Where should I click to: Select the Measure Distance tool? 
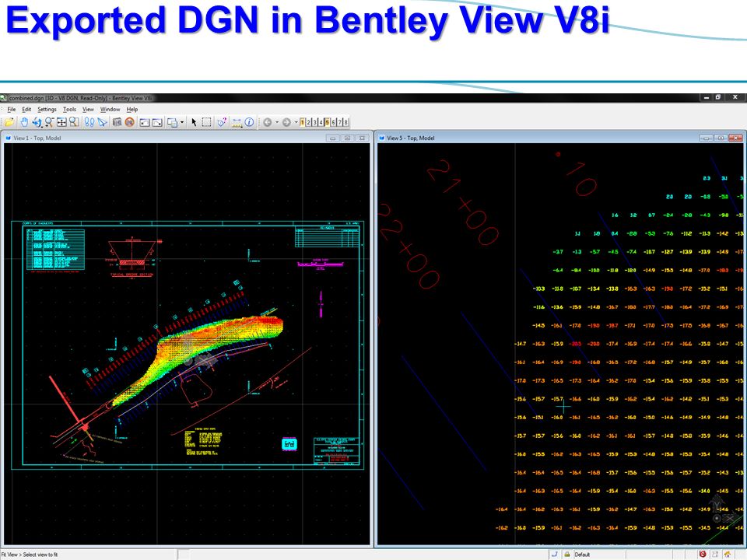pyautogui.click(x=237, y=122)
